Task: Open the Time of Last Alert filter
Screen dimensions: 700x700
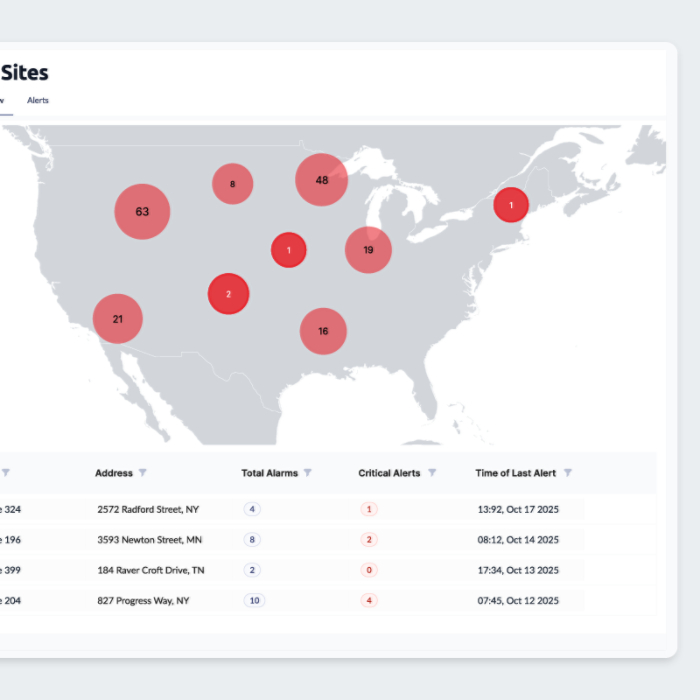Action: 568,473
